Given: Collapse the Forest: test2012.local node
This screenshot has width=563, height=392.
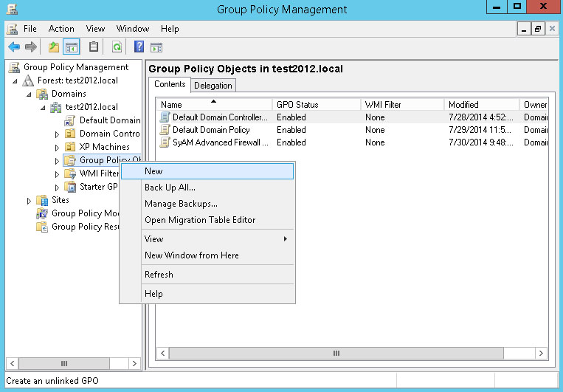Looking at the screenshot, I should point(15,80).
